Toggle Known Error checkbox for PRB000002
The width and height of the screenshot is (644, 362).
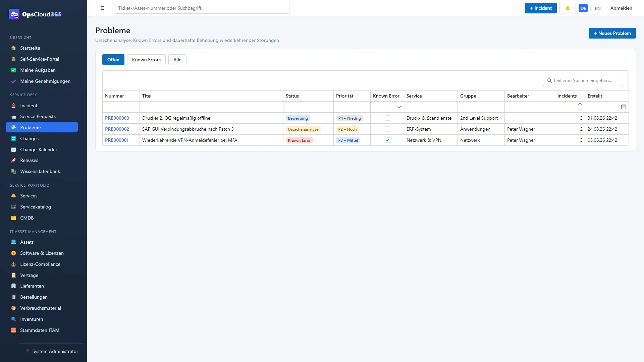click(387, 129)
